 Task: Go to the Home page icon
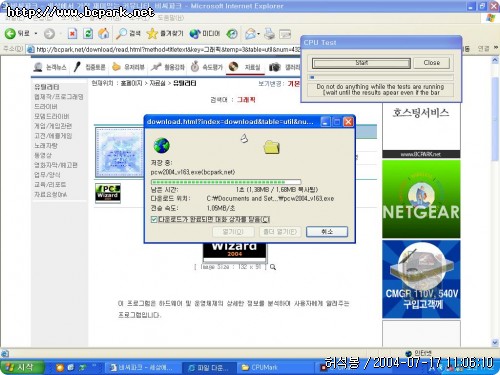104,33
